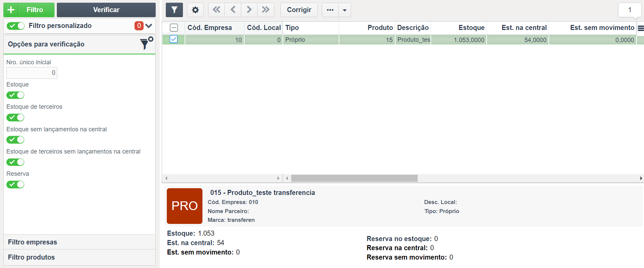Open the dropdown arrow next to ellipsis
The image size is (644, 268).
tap(345, 10)
